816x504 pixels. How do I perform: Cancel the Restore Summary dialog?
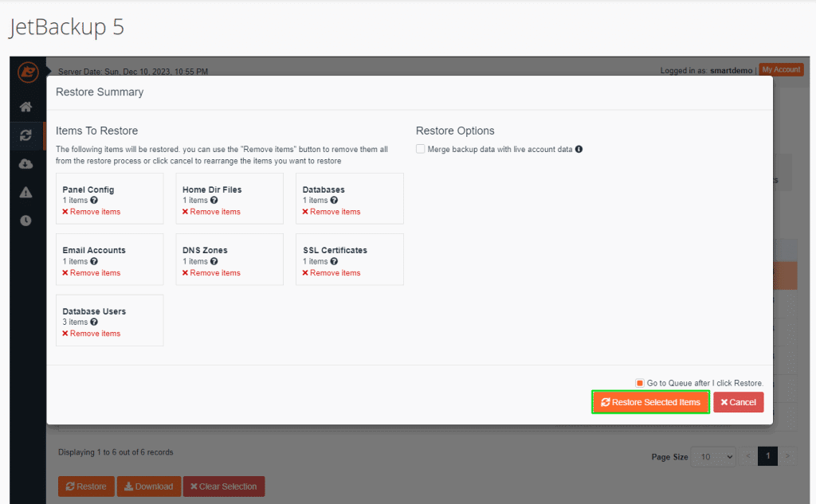click(x=739, y=402)
